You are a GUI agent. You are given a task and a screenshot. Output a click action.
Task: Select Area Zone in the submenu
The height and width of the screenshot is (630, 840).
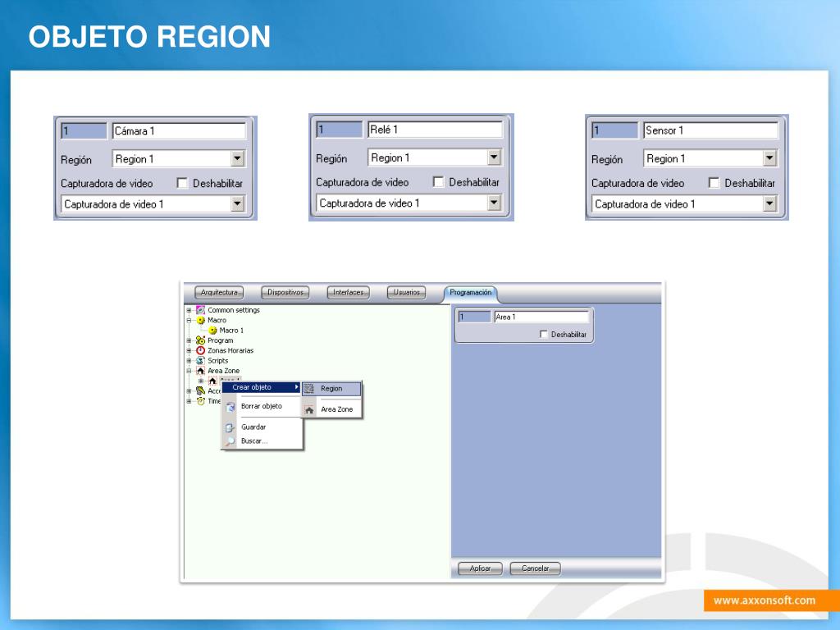(x=331, y=410)
